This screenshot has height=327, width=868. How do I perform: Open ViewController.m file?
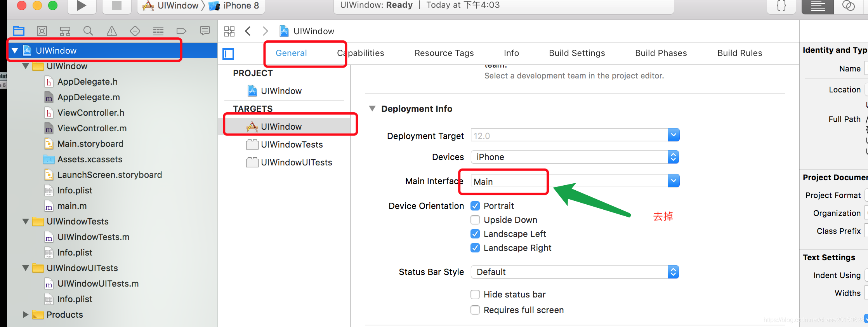click(85, 128)
